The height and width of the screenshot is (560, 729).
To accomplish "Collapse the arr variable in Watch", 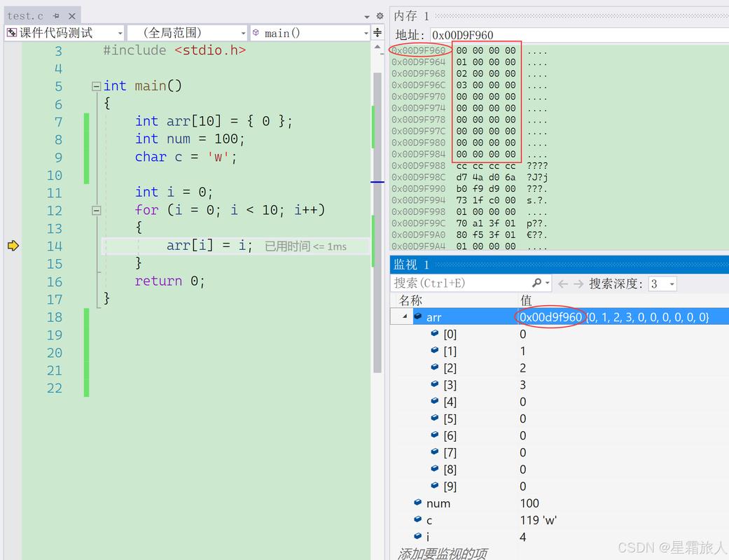I will (x=404, y=317).
